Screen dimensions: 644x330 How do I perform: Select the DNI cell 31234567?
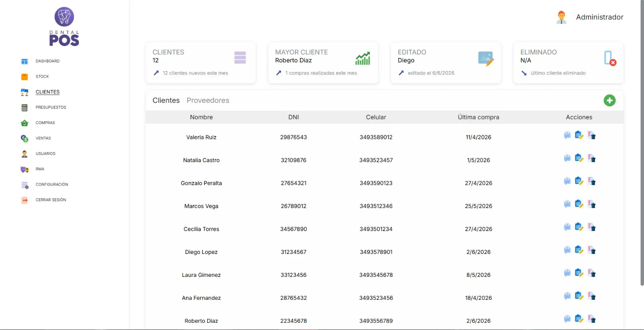(x=293, y=252)
